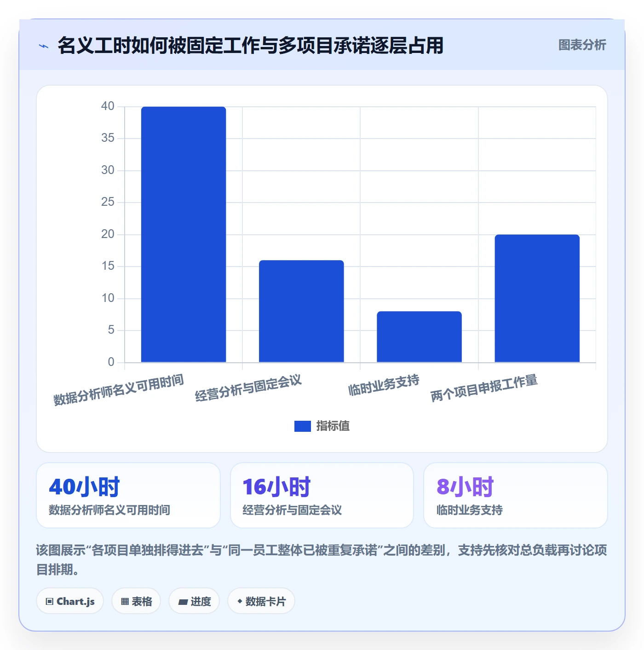Click the Chart.js tag icon
644x650 pixels.
click(x=50, y=601)
